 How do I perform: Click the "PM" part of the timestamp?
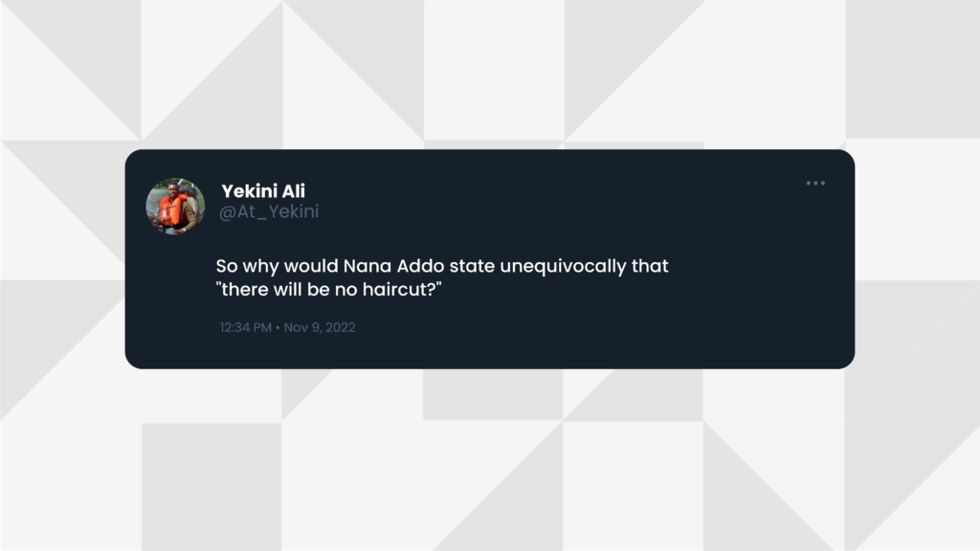(x=262, y=327)
